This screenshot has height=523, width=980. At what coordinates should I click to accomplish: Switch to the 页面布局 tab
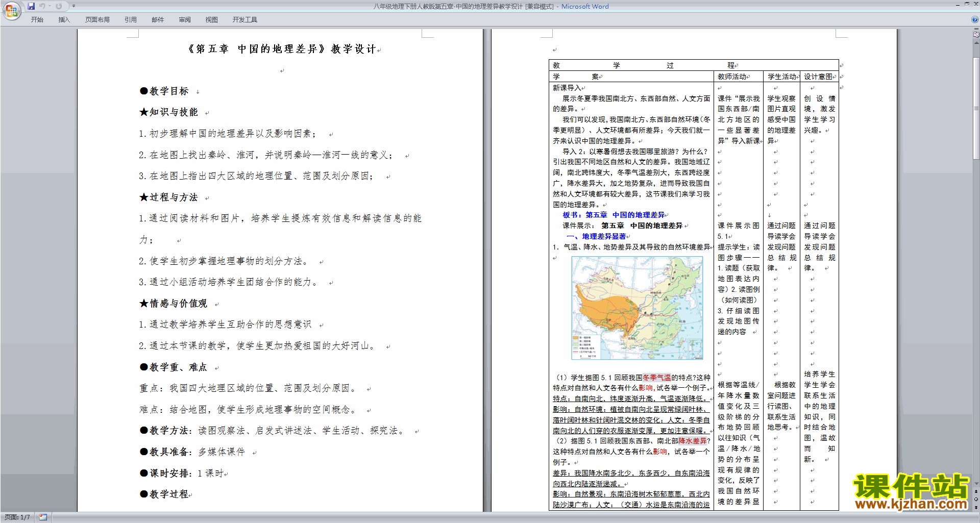click(97, 20)
